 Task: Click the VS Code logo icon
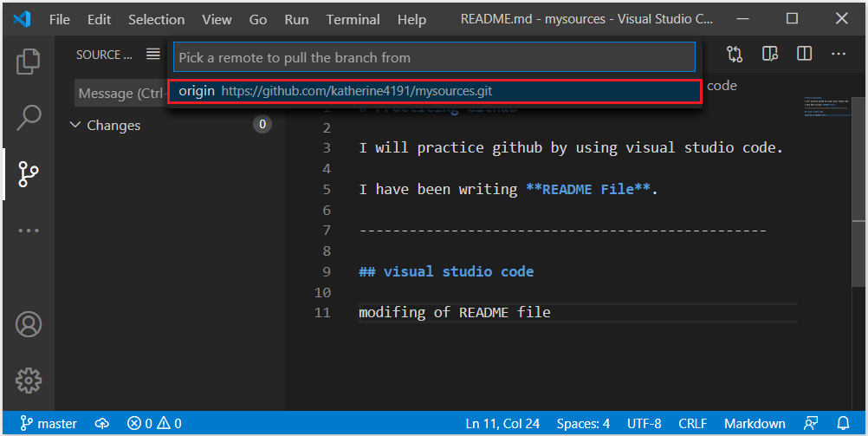(23, 19)
